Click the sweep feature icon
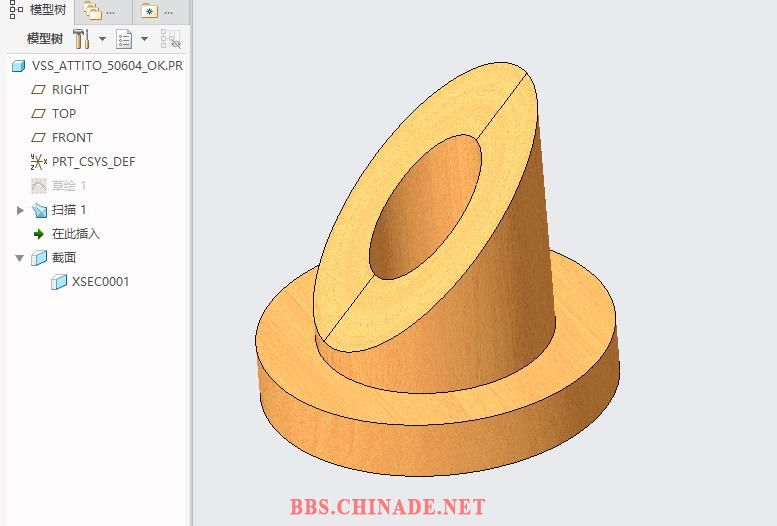The width and height of the screenshot is (777, 526). (39, 210)
